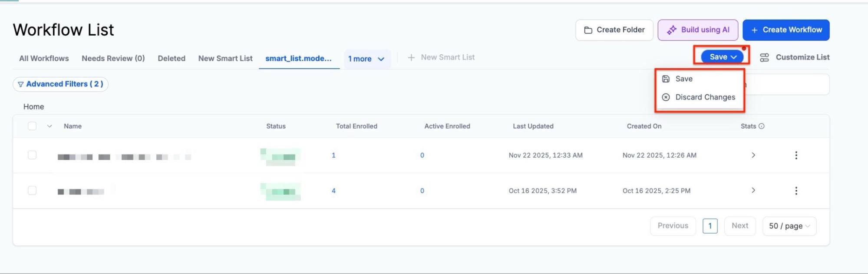Click the Build using AI button

pos(697,30)
